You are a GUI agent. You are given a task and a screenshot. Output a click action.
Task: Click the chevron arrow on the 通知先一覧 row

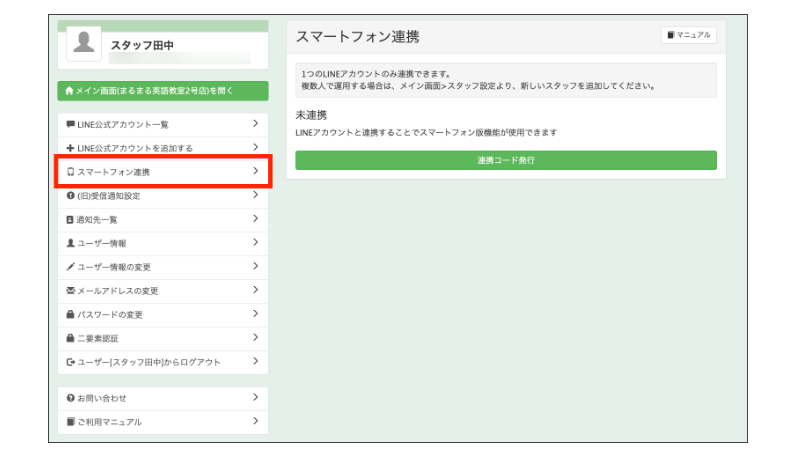click(x=256, y=219)
